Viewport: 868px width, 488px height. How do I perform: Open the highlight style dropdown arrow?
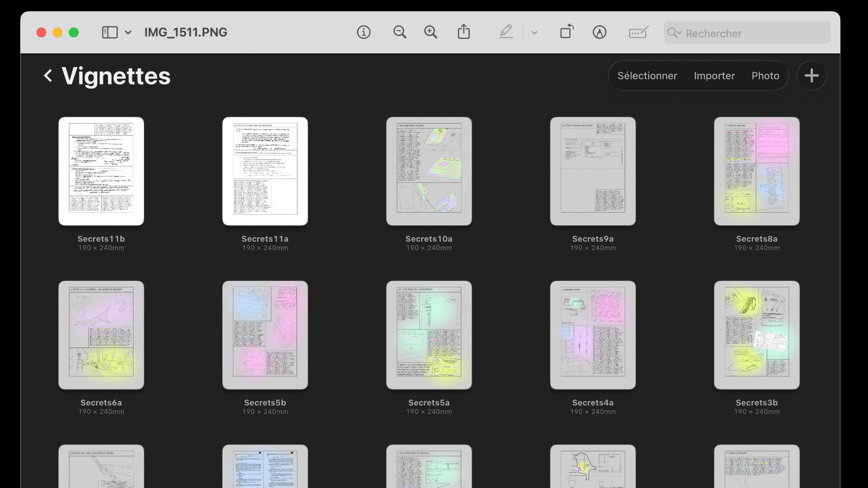[534, 33]
